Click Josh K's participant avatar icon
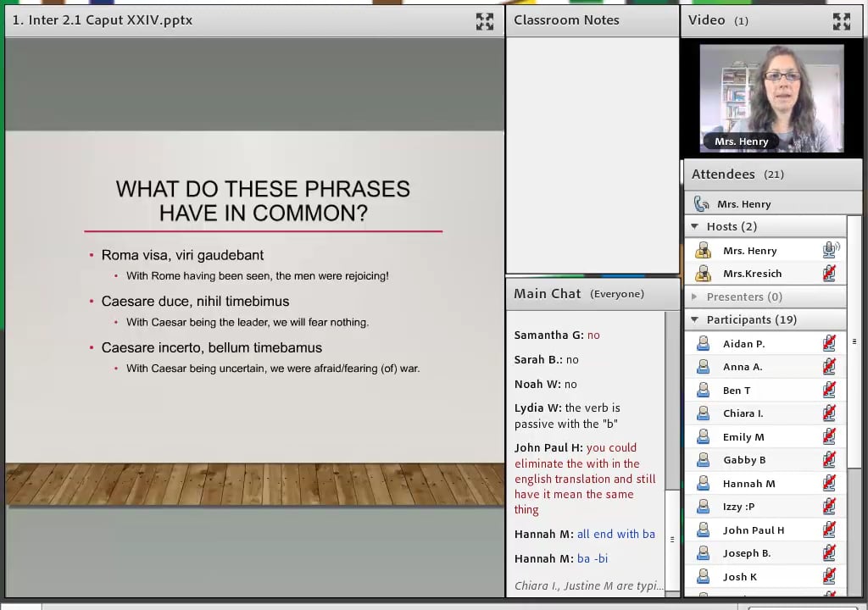The image size is (868, 610). (703, 576)
